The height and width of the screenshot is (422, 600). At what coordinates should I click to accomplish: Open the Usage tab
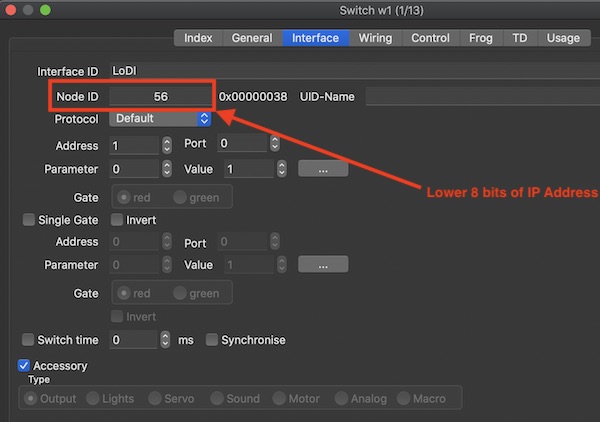[563, 38]
